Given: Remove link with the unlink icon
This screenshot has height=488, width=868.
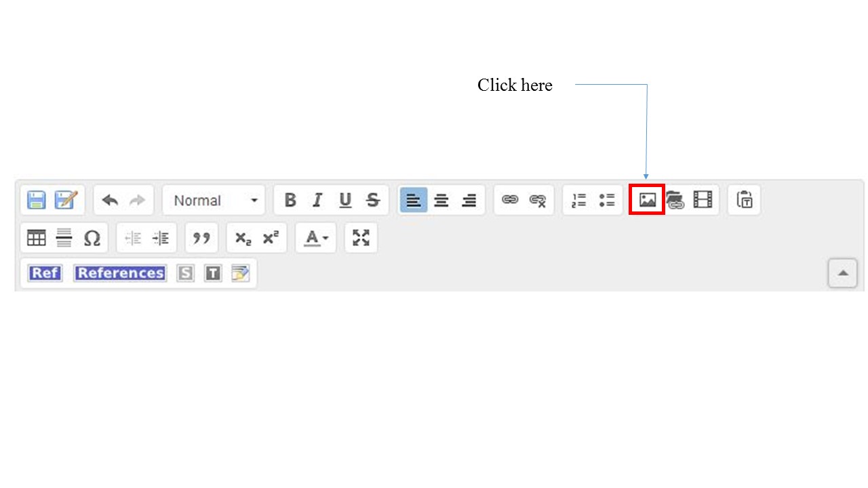Looking at the screenshot, I should (538, 200).
